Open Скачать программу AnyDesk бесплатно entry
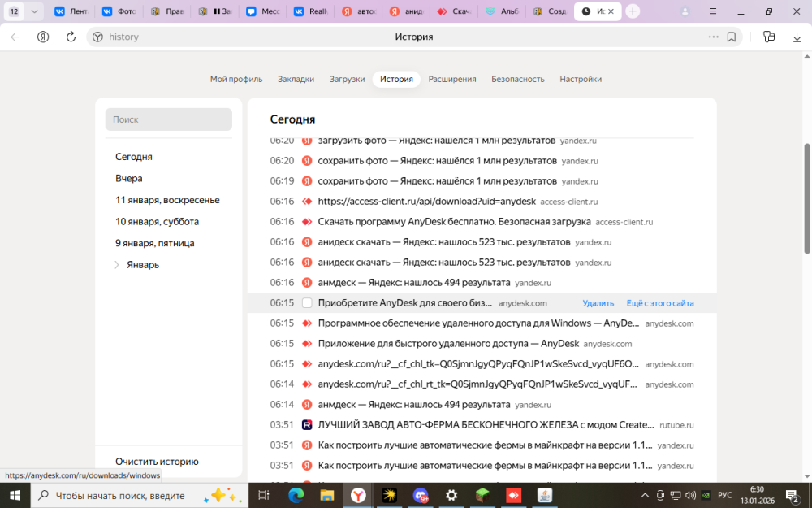The width and height of the screenshot is (812, 508). tap(454, 222)
